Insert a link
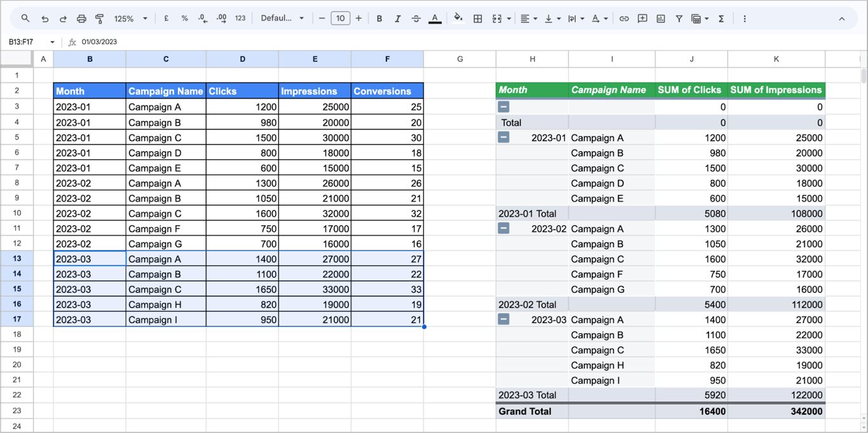The width and height of the screenshot is (868, 433). [624, 18]
